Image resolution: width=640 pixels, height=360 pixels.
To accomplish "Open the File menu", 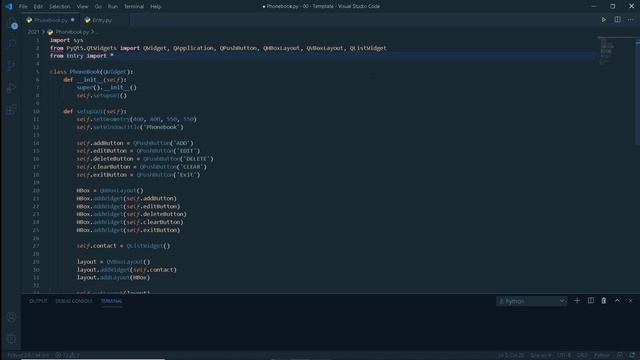I will (x=23, y=7).
